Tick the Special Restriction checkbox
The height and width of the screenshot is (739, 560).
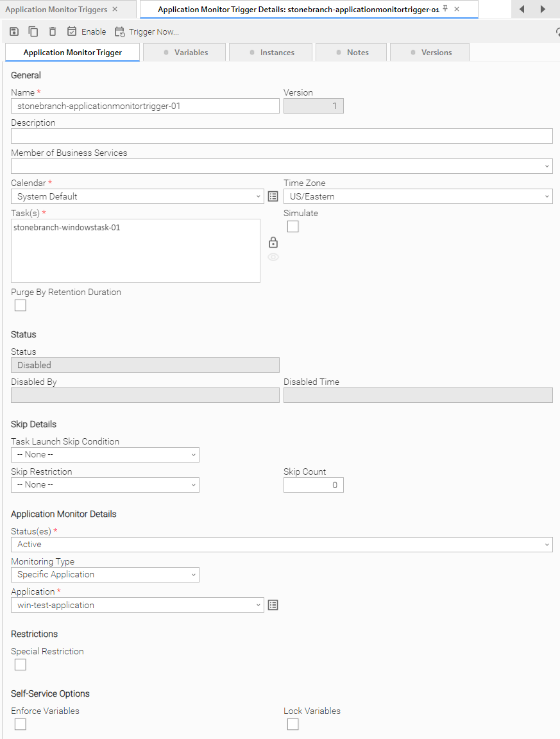coord(21,665)
